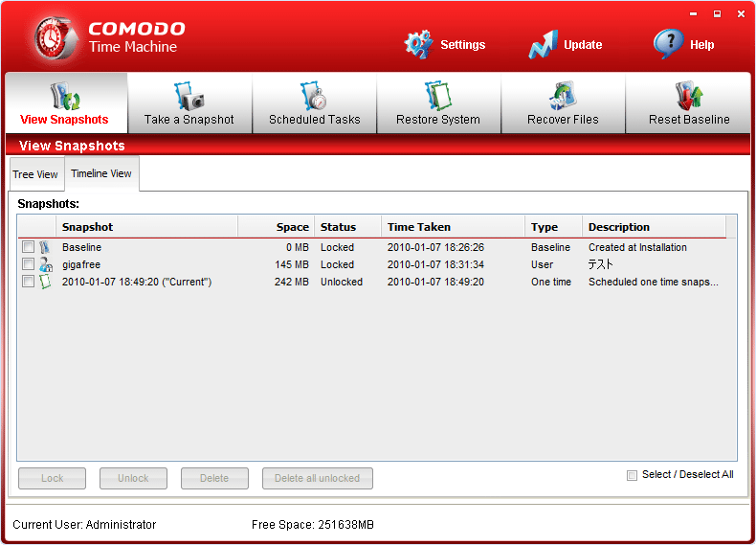Check the Baseline snapshot checkbox
Screen dimensions: 756x545
pos(28,247)
